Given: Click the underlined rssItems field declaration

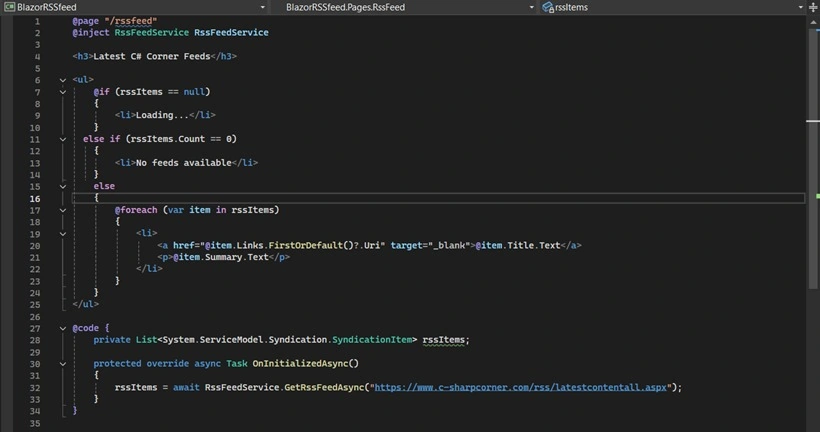Looking at the screenshot, I should click(x=443, y=340).
